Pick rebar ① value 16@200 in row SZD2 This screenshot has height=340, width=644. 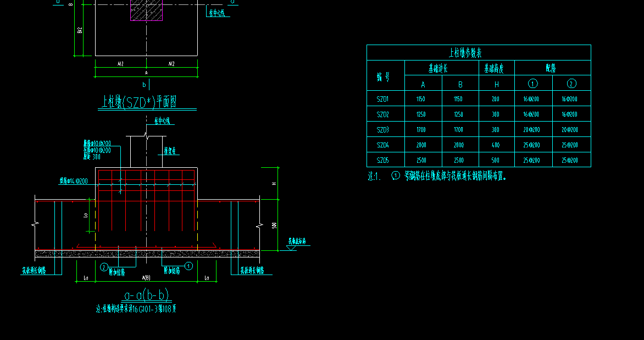[531, 114]
